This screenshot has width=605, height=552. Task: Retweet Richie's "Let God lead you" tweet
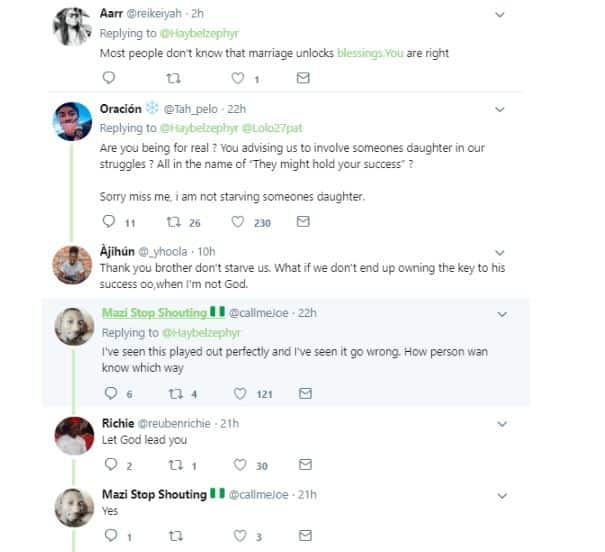[x=172, y=465]
